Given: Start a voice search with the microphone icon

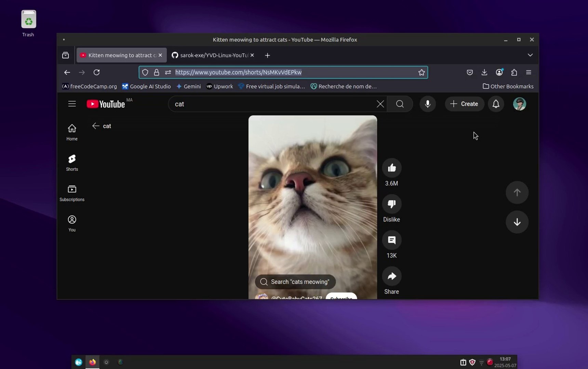Looking at the screenshot, I should coord(427,104).
